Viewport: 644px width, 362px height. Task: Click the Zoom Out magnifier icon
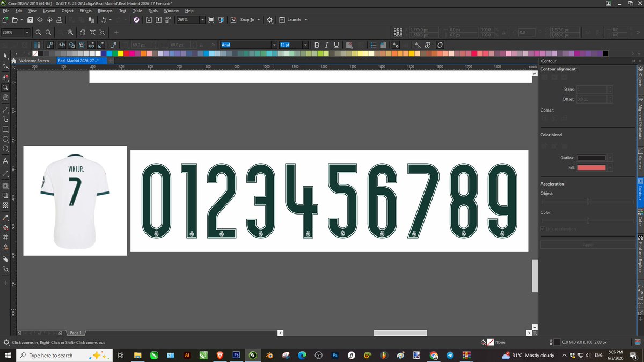pos(48,33)
